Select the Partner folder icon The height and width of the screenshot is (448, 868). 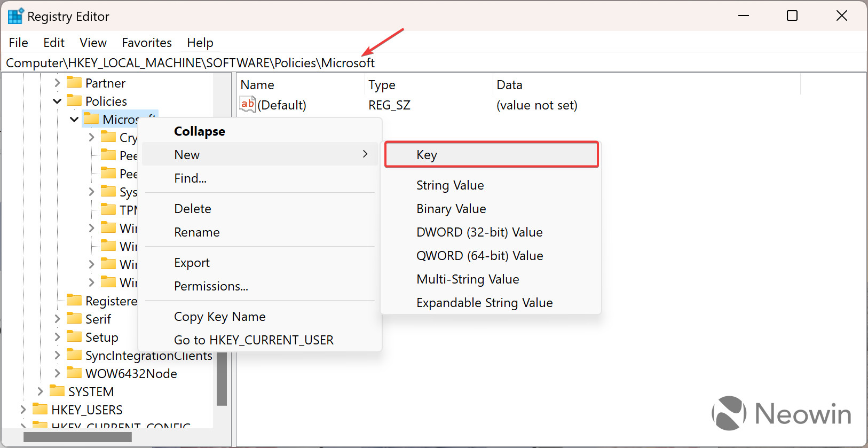pos(74,82)
